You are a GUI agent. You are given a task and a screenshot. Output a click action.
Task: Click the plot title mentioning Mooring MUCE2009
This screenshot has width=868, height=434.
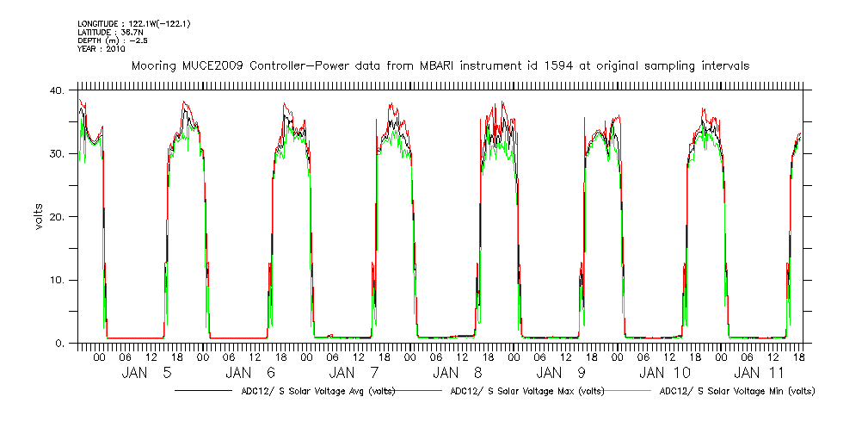click(440, 65)
